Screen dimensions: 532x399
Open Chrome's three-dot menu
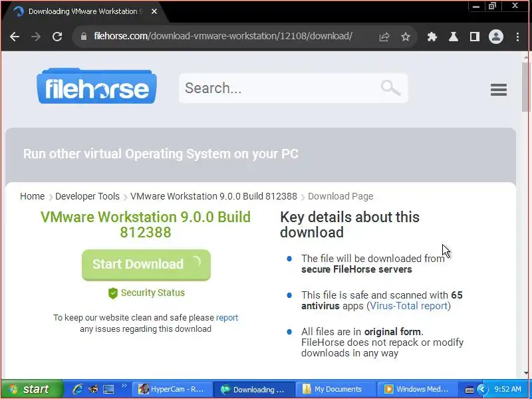pyautogui.click(x=517, y=37)
